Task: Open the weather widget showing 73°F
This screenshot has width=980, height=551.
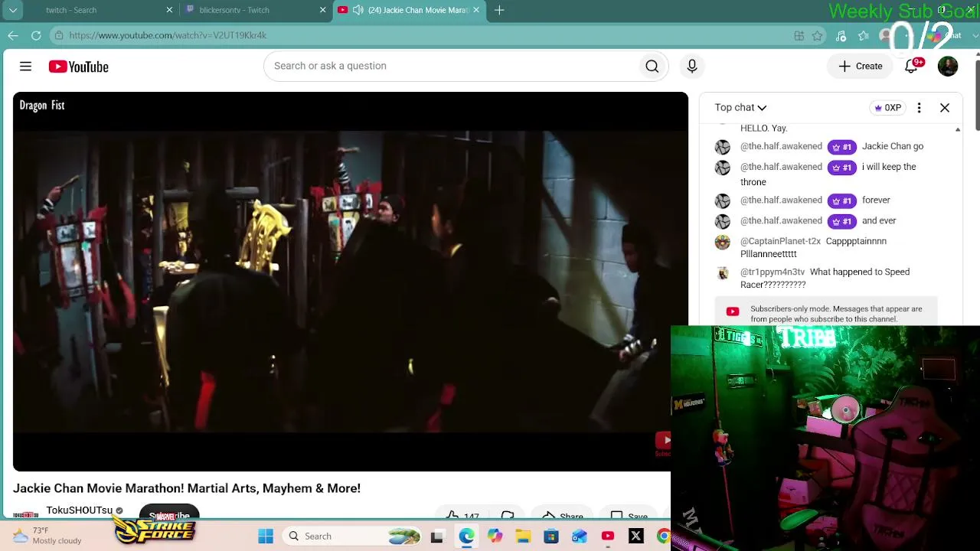Action: [47, 536]
